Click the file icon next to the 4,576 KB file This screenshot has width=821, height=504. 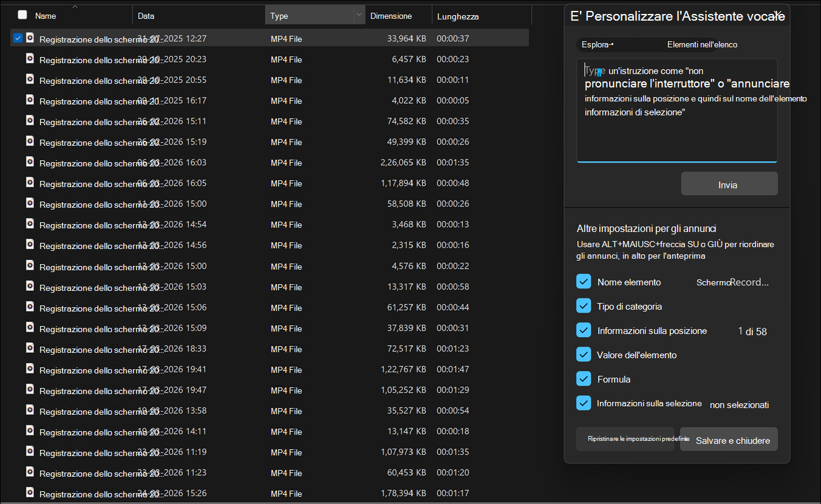pyautogui.click(x=29, y=265)
